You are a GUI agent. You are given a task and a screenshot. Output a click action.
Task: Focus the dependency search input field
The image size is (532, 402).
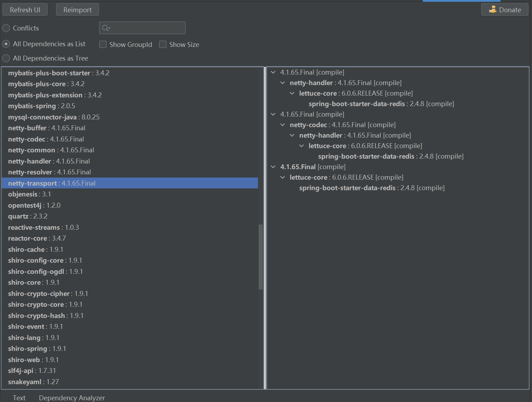coord(142,28)
